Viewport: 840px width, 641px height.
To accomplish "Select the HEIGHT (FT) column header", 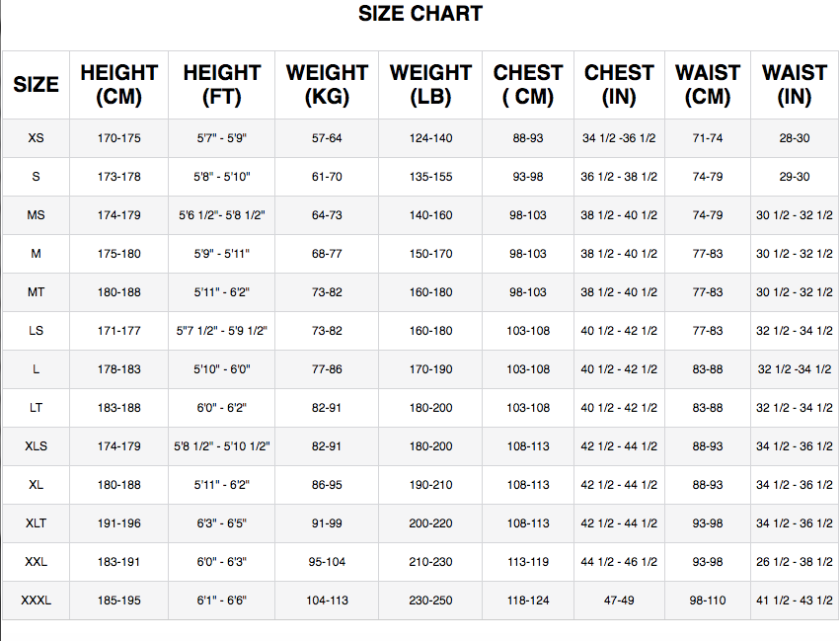I will pos(221,85).
